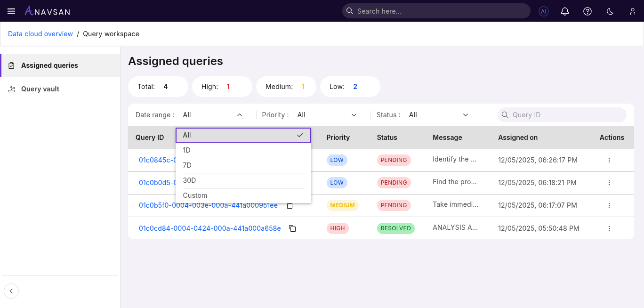Open the user profile icon
The image size is (644, 308).
coord(633,11)
